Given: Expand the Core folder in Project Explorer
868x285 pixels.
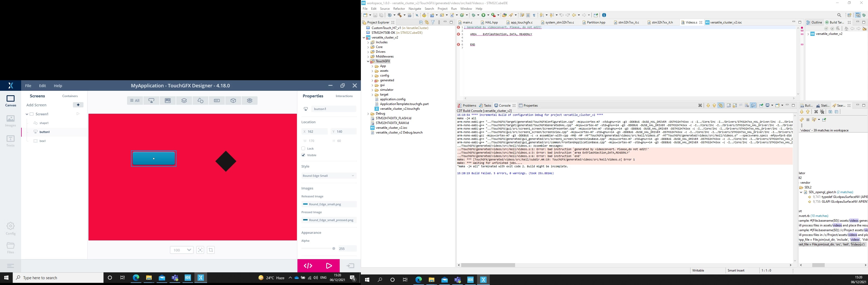Looking at the screenshot, I should coord(368,47).
